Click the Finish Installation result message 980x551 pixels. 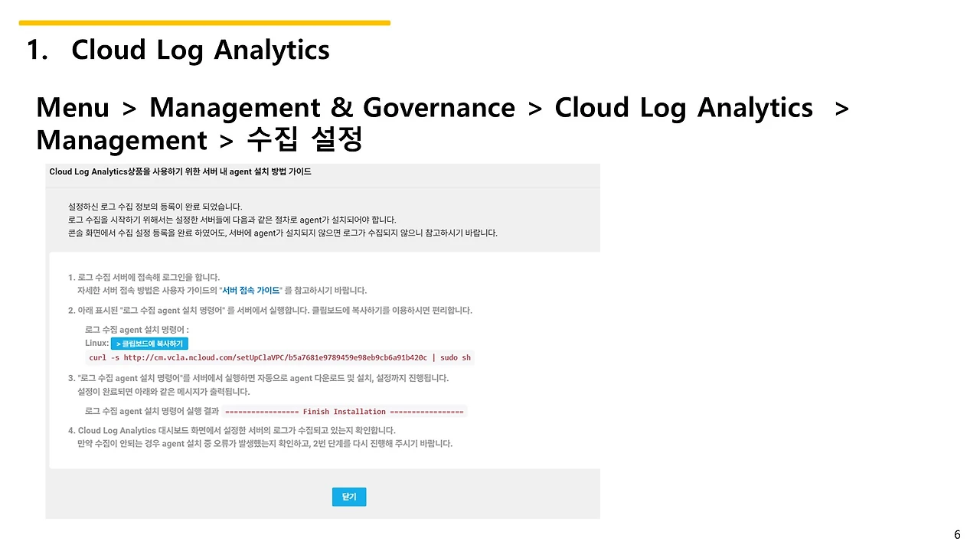point(345,412)
